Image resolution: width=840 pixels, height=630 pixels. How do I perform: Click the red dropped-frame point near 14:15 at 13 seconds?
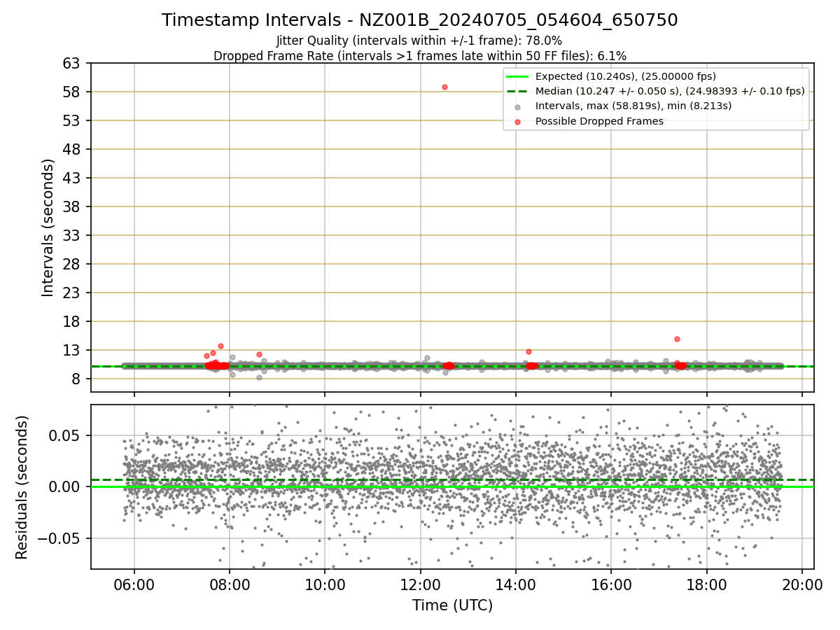click(528, 351)
